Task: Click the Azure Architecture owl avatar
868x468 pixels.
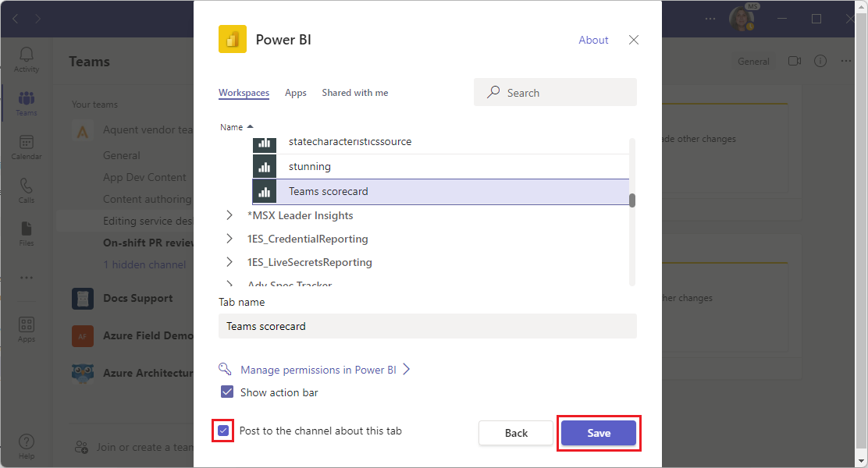Action: click(83, 374)
